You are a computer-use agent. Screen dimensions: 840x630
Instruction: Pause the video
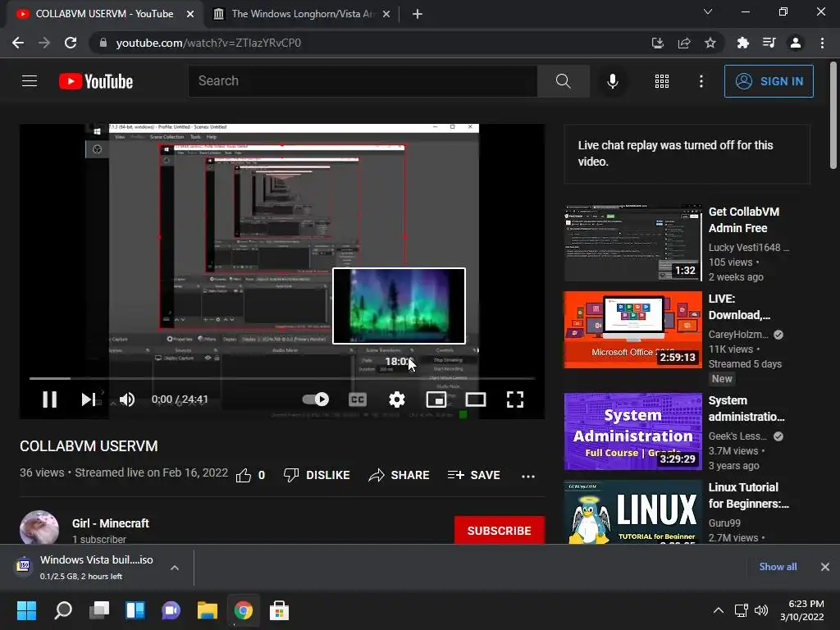pos(49,399)
